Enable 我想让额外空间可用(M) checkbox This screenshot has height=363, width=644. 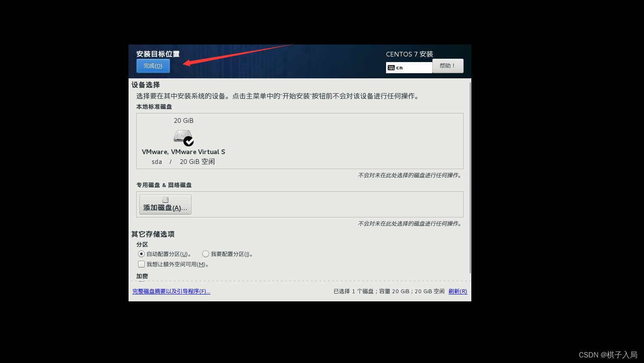point(141,264)
